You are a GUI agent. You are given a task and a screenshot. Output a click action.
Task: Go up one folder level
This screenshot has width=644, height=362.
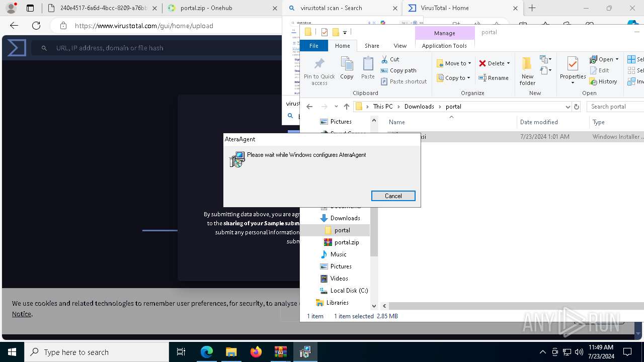[x=347, y=107]
